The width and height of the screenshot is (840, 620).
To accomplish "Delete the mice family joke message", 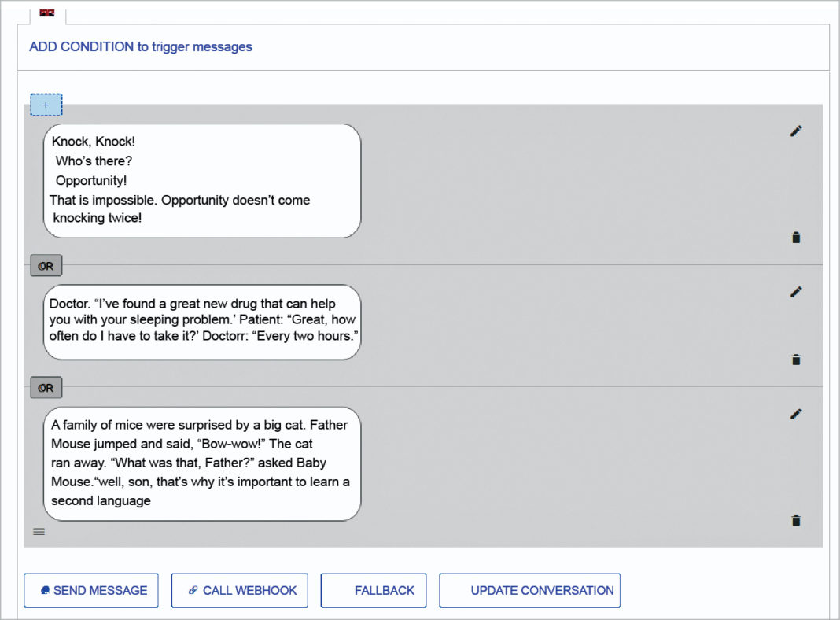I will 796,520.
